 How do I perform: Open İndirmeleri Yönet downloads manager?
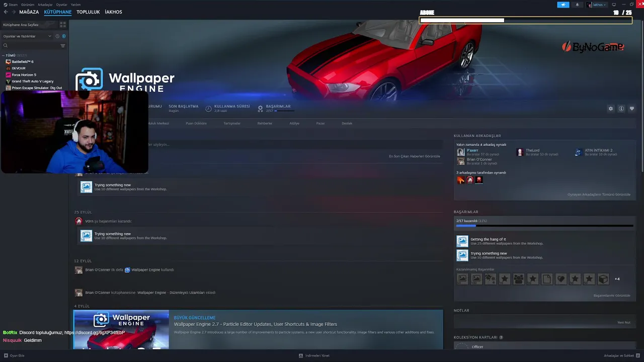click(x=314, y=355)
